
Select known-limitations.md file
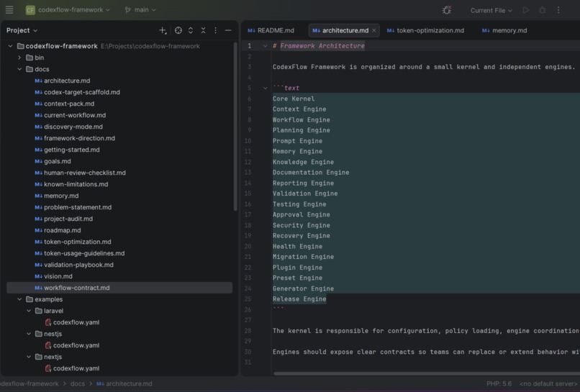[x=71, y=184]
